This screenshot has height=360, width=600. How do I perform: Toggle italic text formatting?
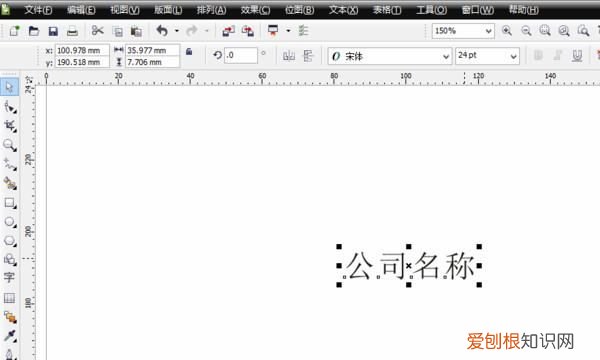558,56
